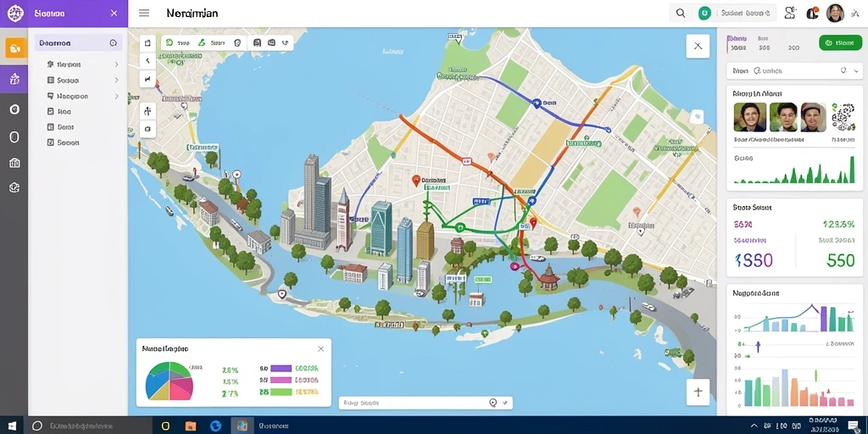Open the taskbar notification center icon
868x434 pixels.
[x=853, y=426]
